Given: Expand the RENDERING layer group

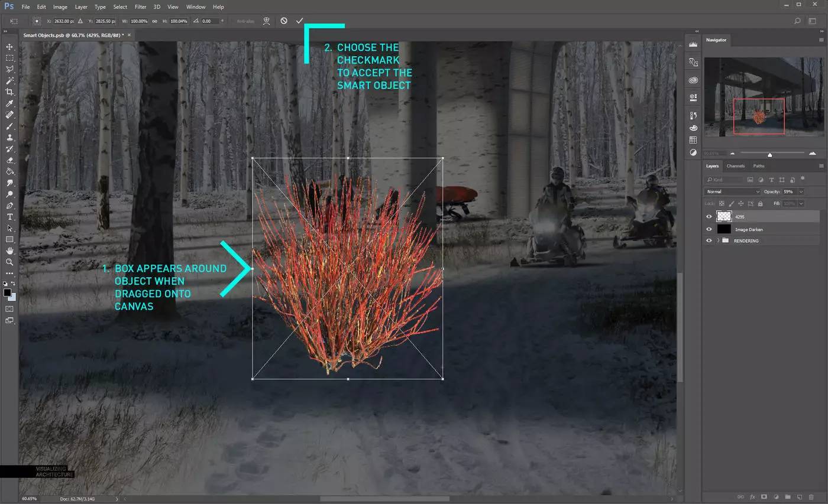Looking at the screenshot, I should coord(718,240).
